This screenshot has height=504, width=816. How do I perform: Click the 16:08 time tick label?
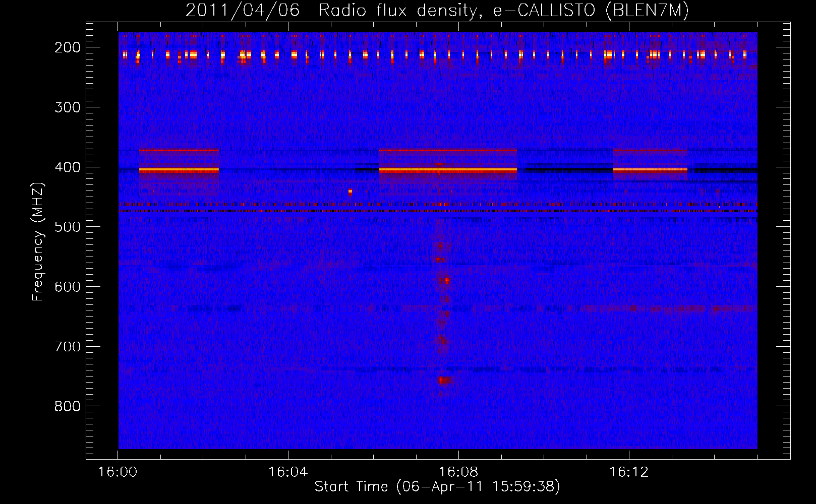point(458,472)
